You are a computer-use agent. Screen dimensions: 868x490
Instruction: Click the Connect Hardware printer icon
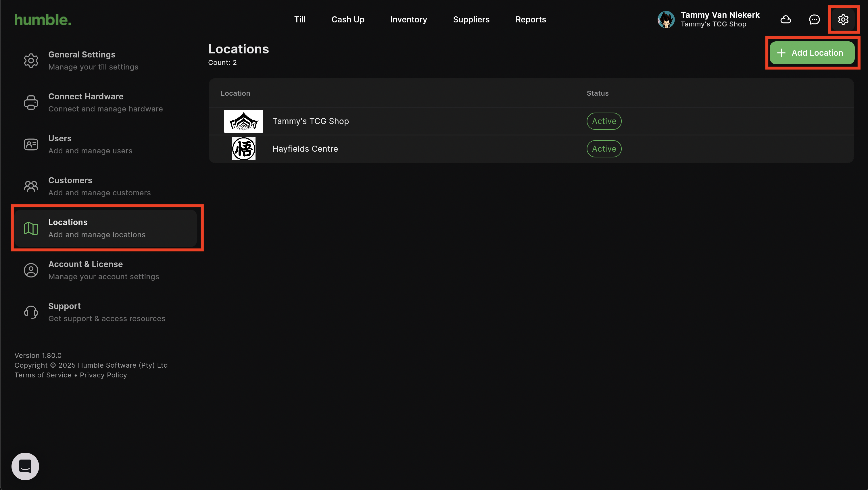[31, 102]
